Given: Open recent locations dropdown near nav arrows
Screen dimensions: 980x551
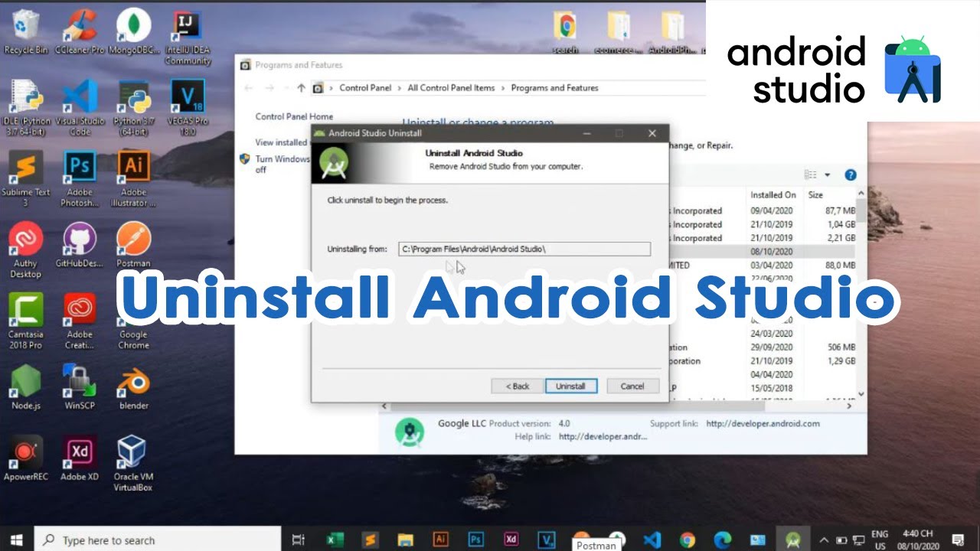Looking at the screenshot, I should [286, 88].
